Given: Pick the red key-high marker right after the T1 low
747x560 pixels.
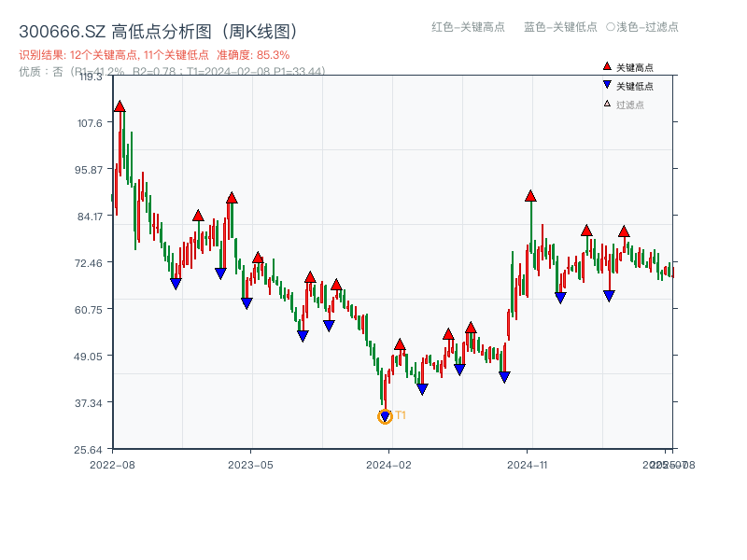Looking at the screenshot, I should pos(400,344).
